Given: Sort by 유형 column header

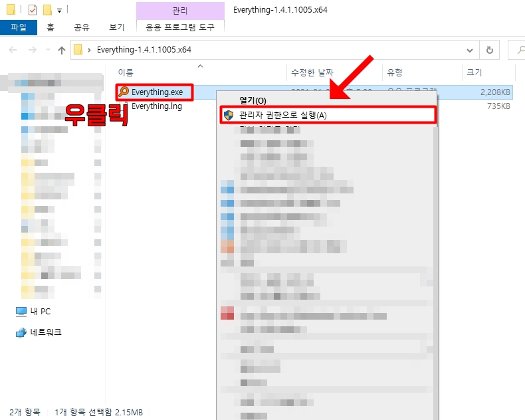Looking at the screenshot, I should click(395, 72).
